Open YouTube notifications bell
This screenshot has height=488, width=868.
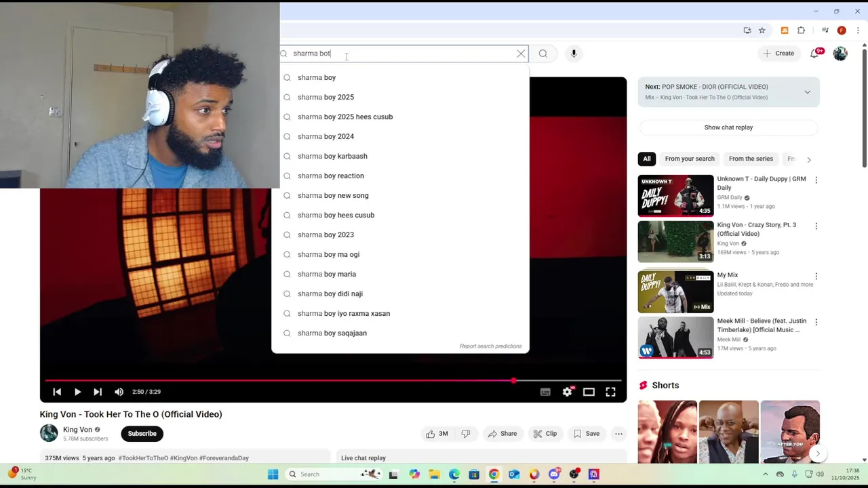coord(815,53)
